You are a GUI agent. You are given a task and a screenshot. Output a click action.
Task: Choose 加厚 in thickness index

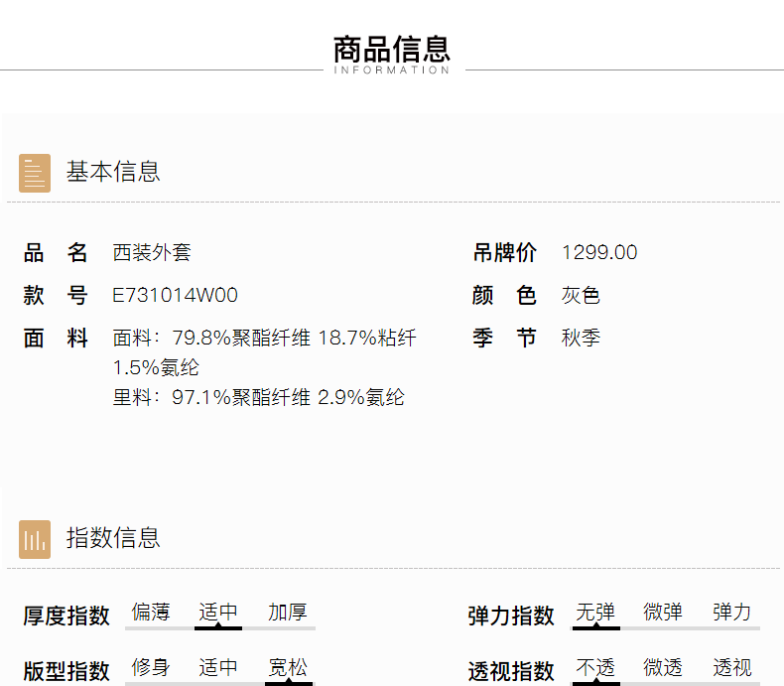(x=287, y=613)
